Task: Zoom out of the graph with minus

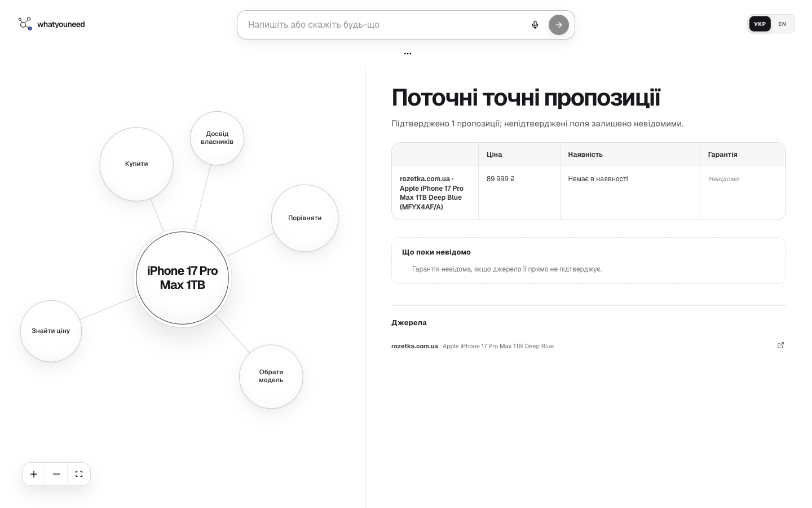Action: click(56, 474)
